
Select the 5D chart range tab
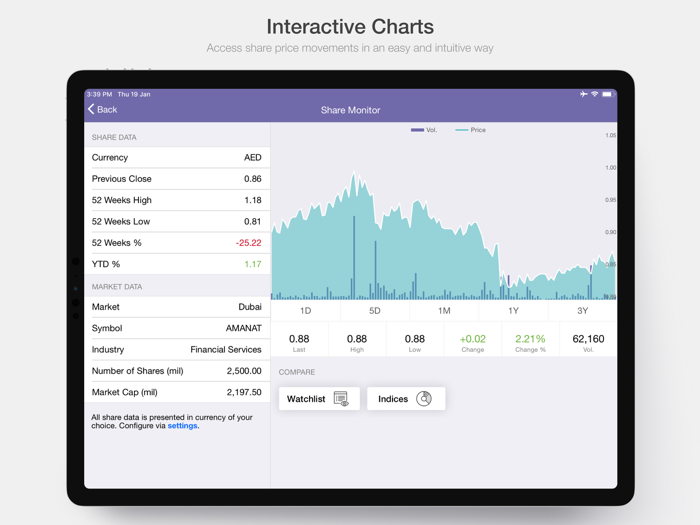pyautogui.click(x=375, y=311)
